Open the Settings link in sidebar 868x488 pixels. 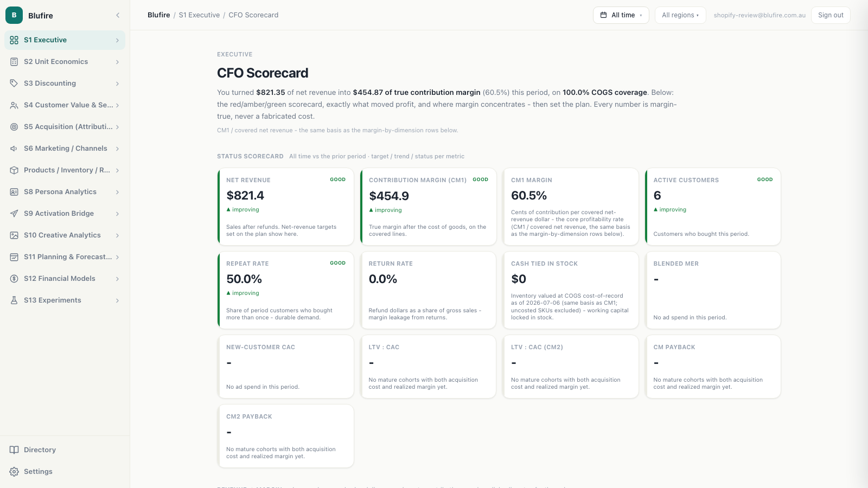coord(65,472)
